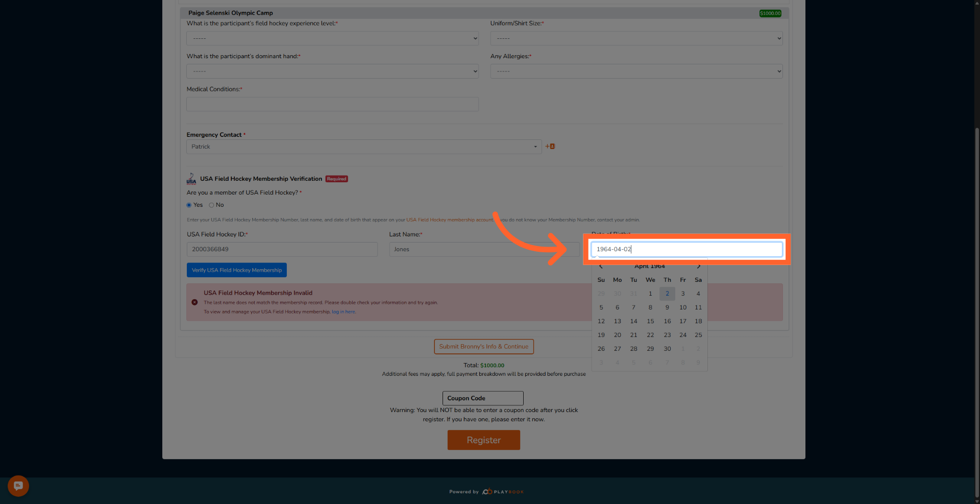The height and width of the screenshot is (504, 980).
Task: Follow the 'log in here' link
Action: pos(344,312)
